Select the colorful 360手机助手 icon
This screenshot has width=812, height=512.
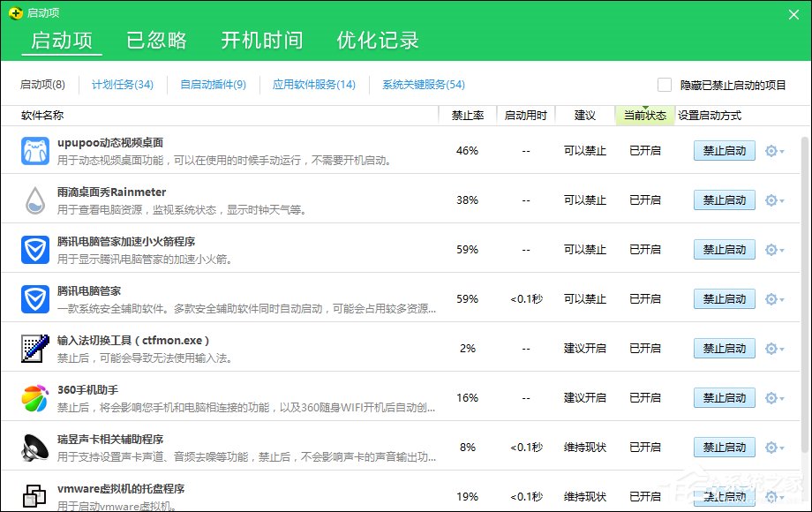point(34,397)
